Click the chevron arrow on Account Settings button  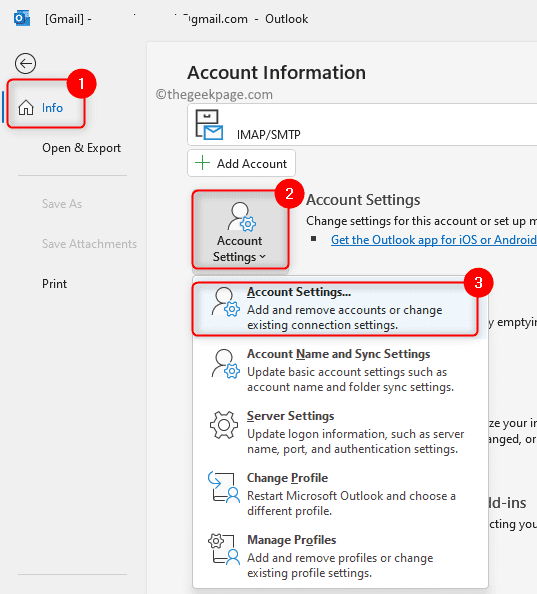(262, 257)
